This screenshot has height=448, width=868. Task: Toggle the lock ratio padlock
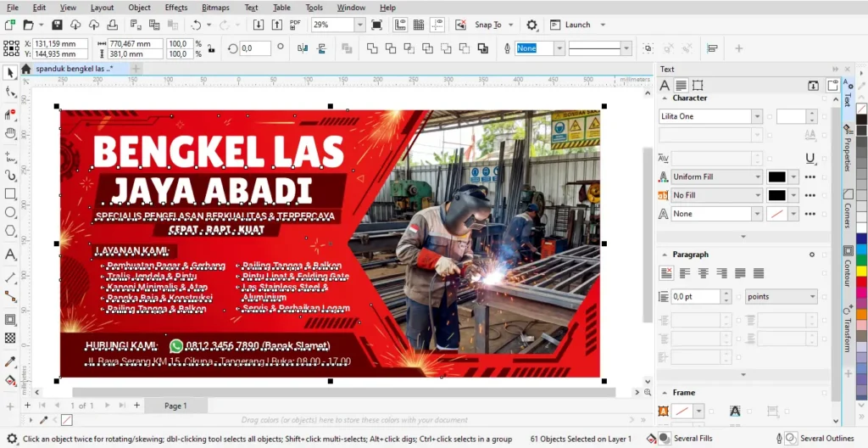coord(211,49)
